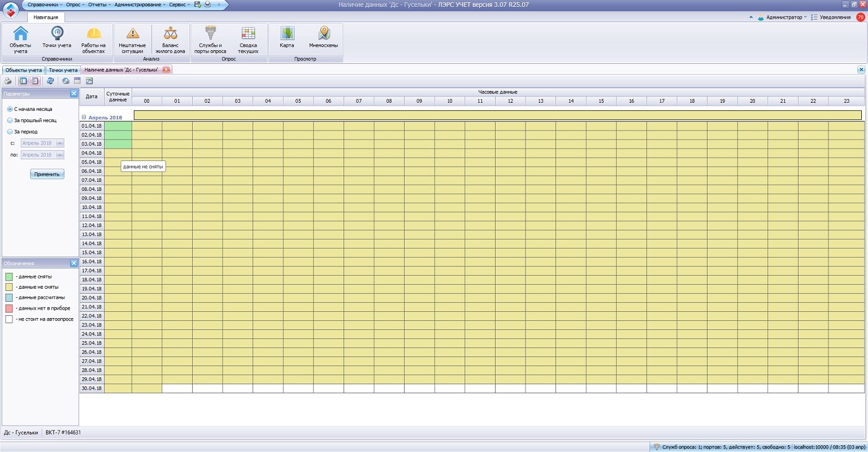The height and width of the screenshot is (452, 868).
Task: Open Мнемосхемы from the ribbon
Action: tap(323, 38)
